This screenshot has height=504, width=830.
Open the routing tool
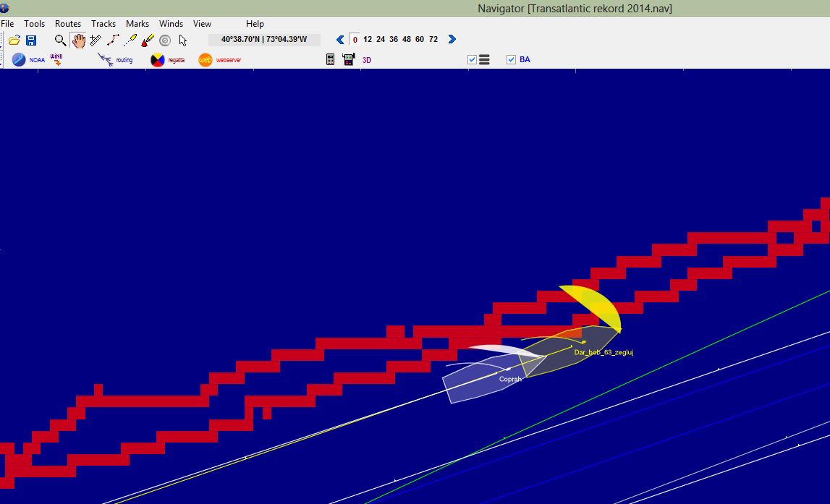(115, 60)
